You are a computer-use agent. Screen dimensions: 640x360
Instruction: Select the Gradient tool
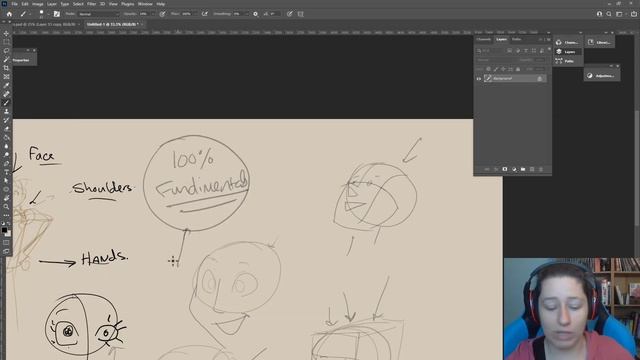[x=6, y=137]
